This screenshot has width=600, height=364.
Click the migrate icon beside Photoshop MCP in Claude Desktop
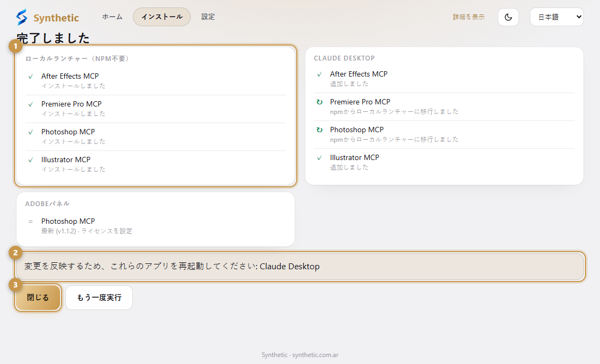coord(319,130)
